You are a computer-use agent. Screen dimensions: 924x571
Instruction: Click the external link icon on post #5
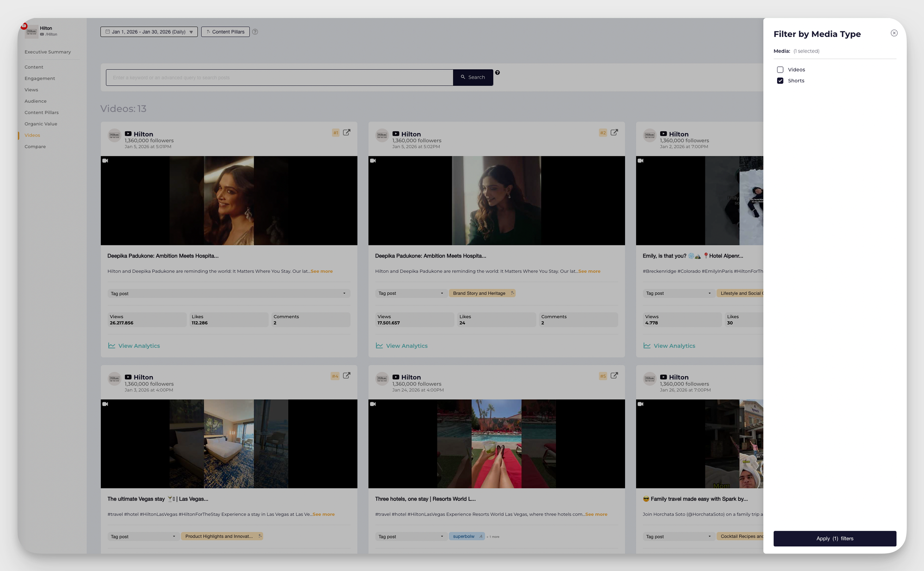click(x=614, y=376)
